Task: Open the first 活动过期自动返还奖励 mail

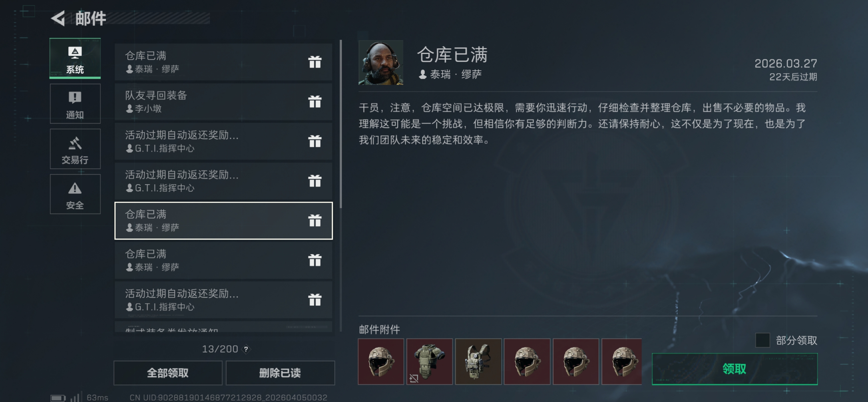Action: (223, 141)
